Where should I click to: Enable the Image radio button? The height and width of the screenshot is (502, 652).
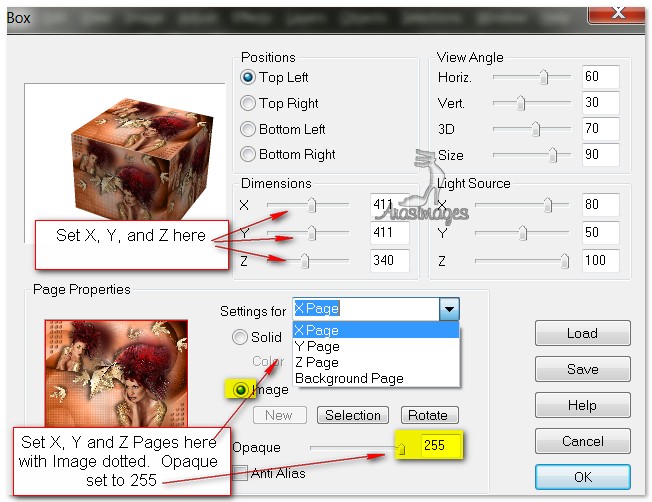coord(241,388)
